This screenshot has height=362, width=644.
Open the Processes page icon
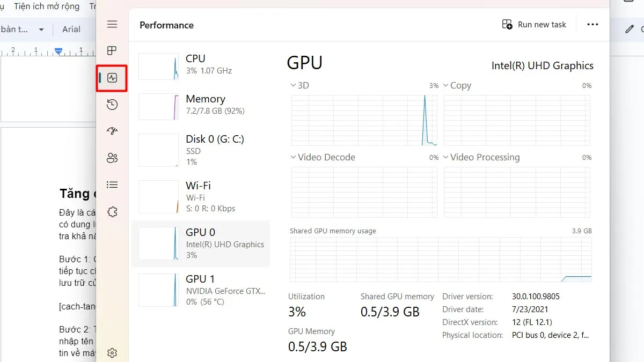click(x=112, y=51)
